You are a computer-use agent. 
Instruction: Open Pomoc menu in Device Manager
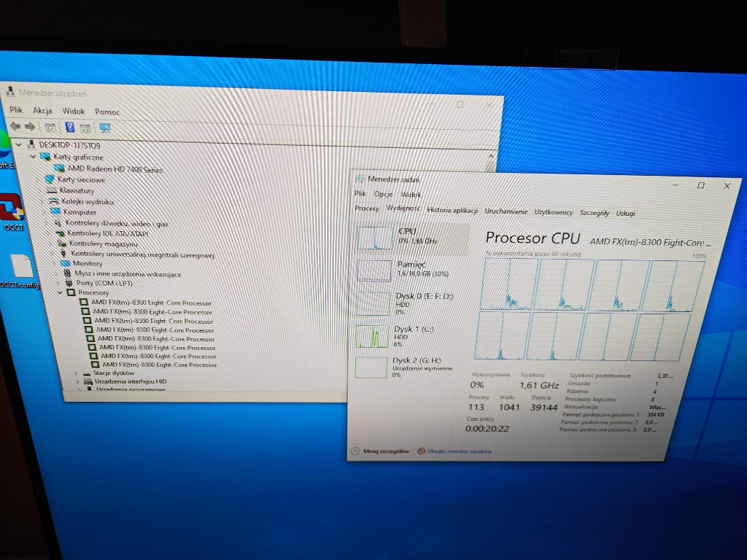(107, 112)
